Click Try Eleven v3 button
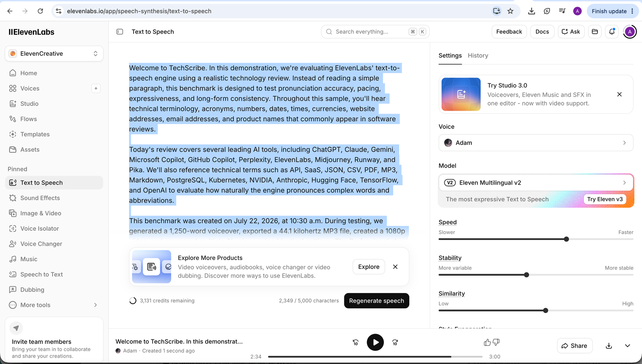This screenshot has width=642, height=364. 605,199
